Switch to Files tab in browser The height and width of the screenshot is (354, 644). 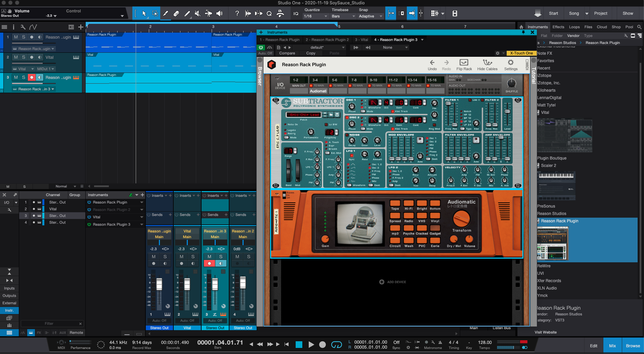[588, 27]
